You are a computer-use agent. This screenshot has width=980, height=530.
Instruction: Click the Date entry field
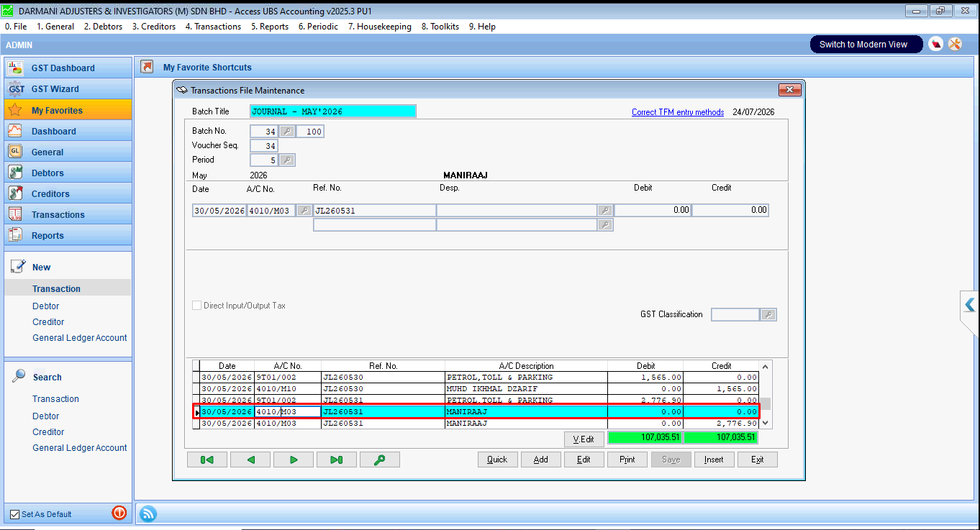pyautogui.click(x=219, y=211)
